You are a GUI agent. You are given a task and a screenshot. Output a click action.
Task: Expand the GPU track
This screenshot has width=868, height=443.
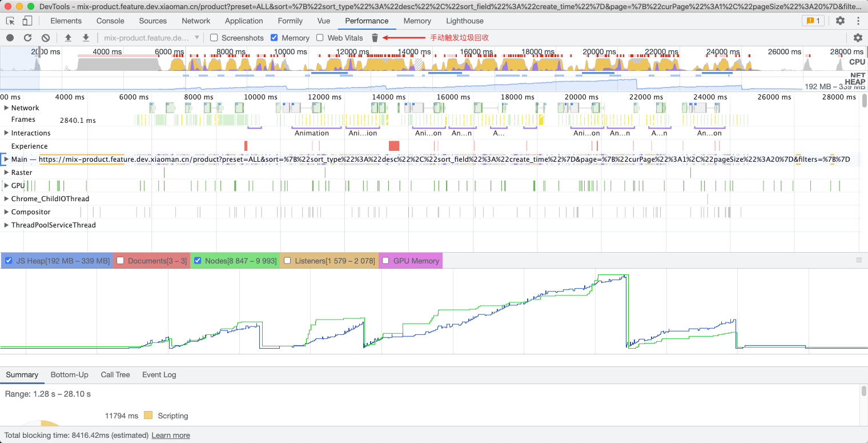click(x=6, y=185)
